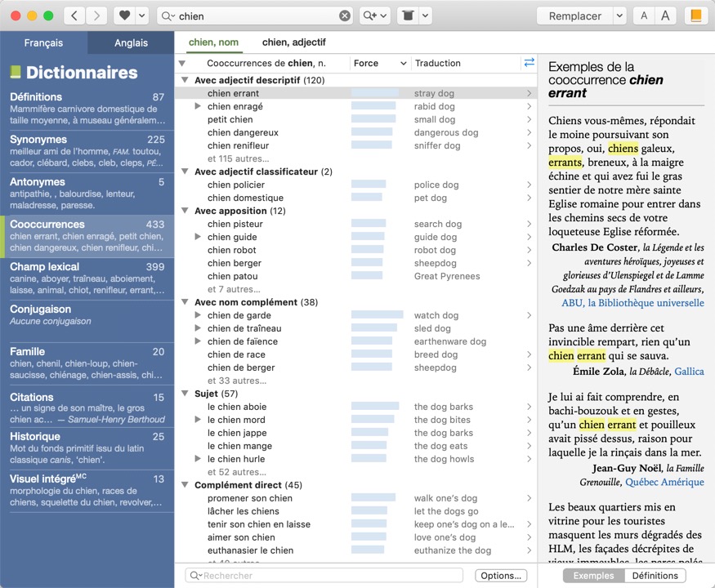The height and width of the screenshot is (588, 715).
Task: Open chevron for 'police dog' translation
Action: (x=529, y=185)
